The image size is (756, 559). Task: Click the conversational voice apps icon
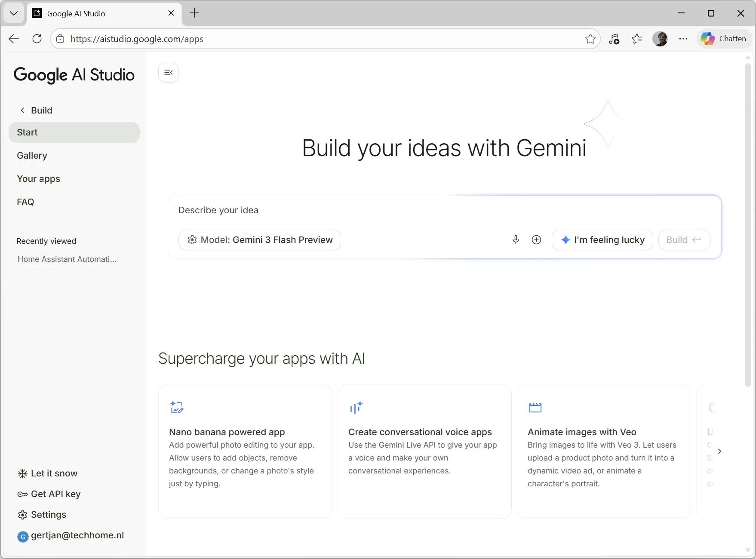[356, 407]
